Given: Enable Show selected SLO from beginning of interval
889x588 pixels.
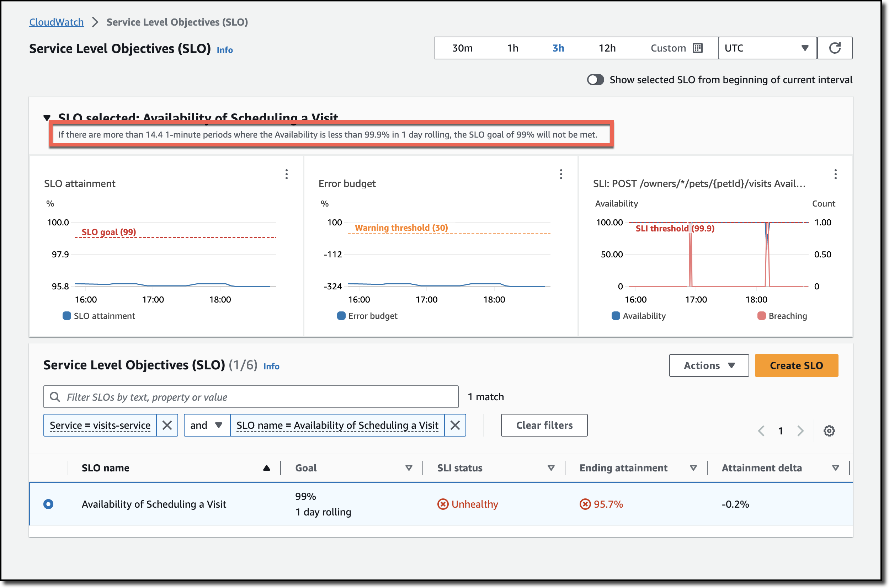Looking at the screenshot, I should (x=595, y=80).
